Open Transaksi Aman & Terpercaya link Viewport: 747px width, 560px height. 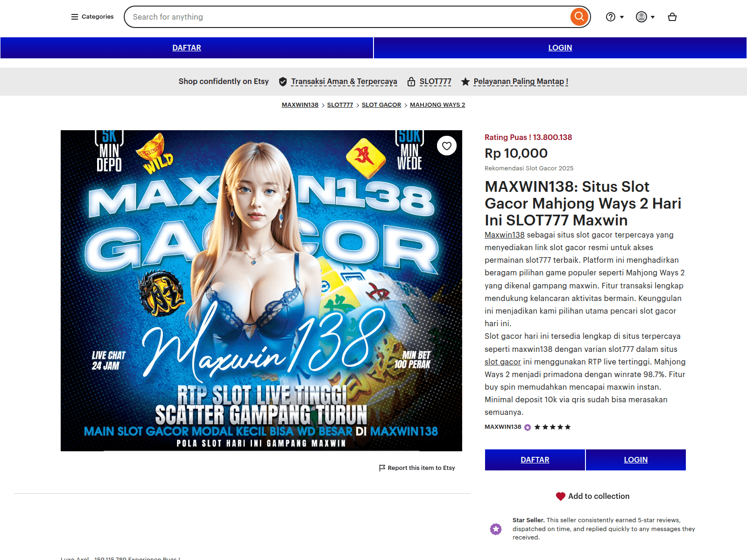pyautogui.click(x=344, y=82)
